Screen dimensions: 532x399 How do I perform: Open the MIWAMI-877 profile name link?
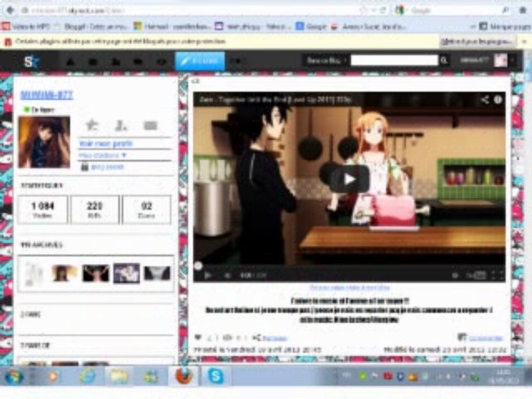[47, 95]
